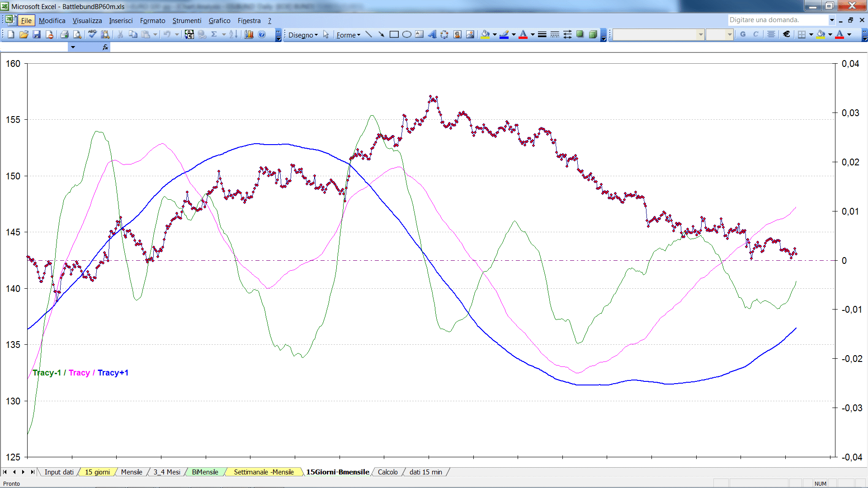The image size is (868, 488).
Task: Open the Chart Wizard icon
Action: [249, 34]
